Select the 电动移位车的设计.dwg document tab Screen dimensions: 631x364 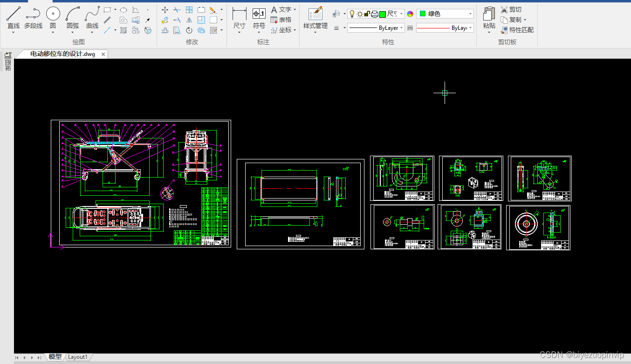pos(62,54)
